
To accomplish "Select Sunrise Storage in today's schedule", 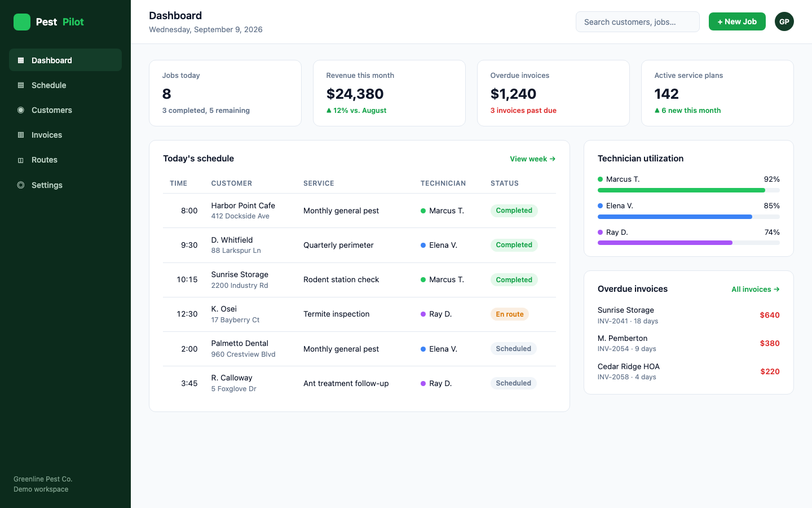I will tap(240, 274).
